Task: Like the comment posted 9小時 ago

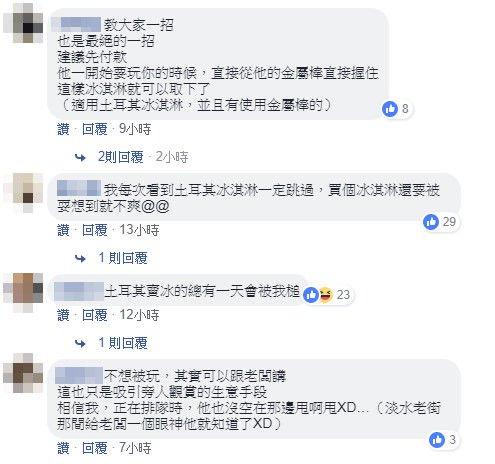Action: [63, 129]
